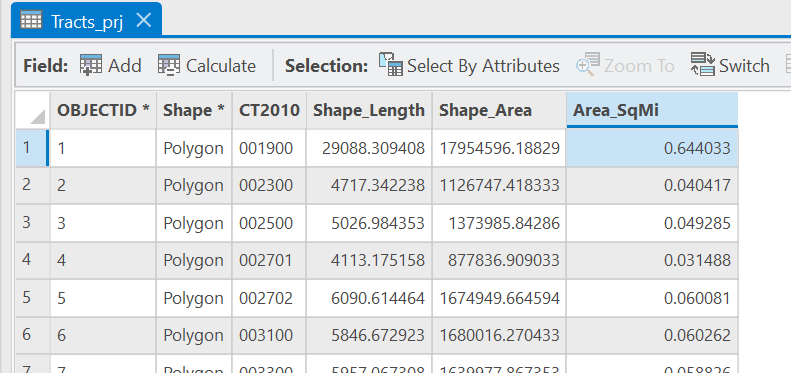Select row 1 by its row header
Image resolution: width=791 pixels, height=373 pixels.
33,148
